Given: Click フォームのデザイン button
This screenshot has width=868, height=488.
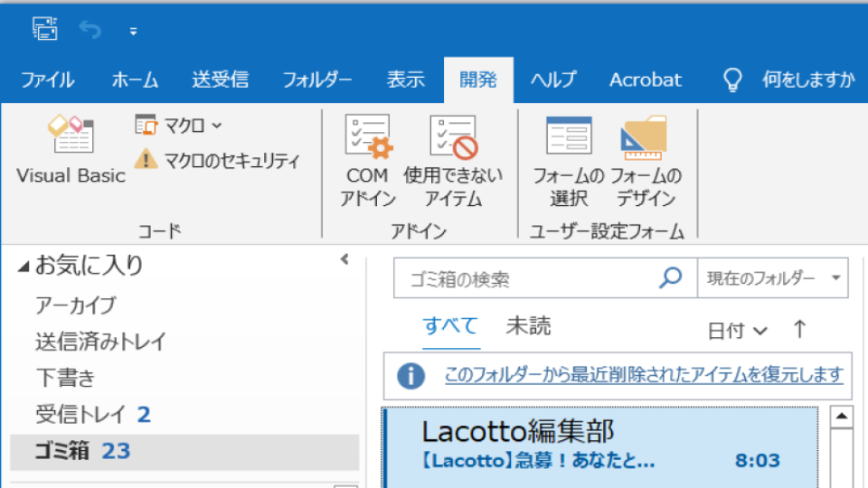Looking at the screenshot, I should (646, 162).
